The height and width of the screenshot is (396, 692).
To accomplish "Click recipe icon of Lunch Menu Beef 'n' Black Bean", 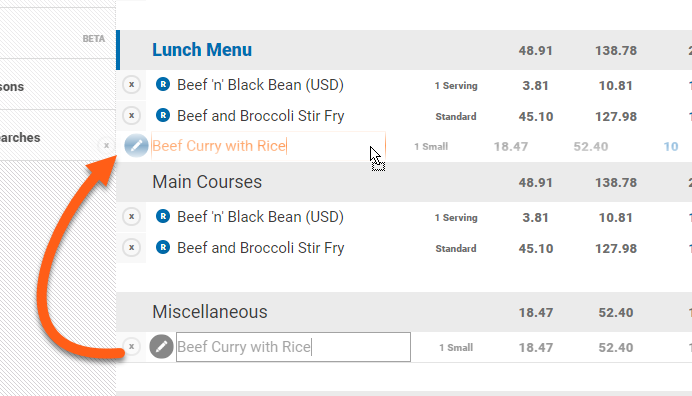I will pyautogui.click(x=163, y=84).
